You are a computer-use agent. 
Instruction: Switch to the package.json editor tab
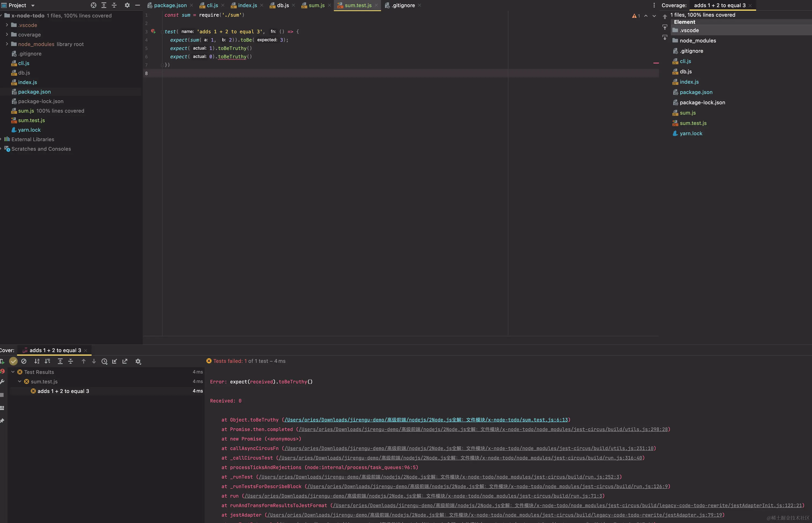pyautogui.click(x=170, y=5)
